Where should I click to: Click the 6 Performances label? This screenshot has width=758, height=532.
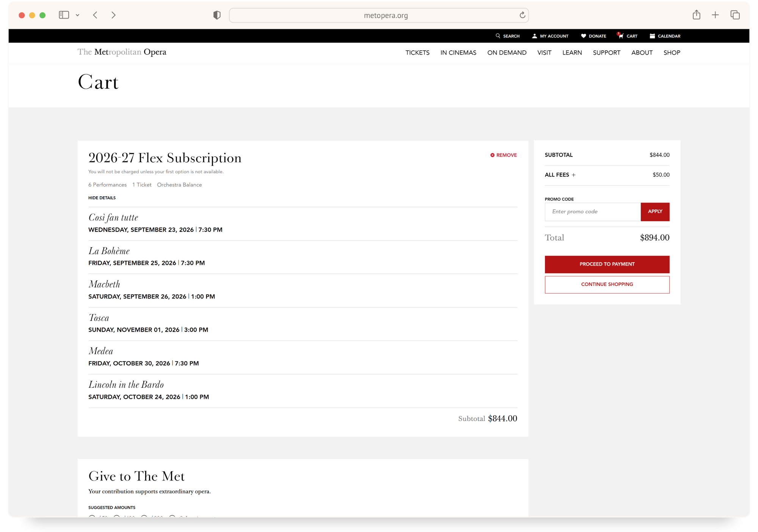[108, 185]
